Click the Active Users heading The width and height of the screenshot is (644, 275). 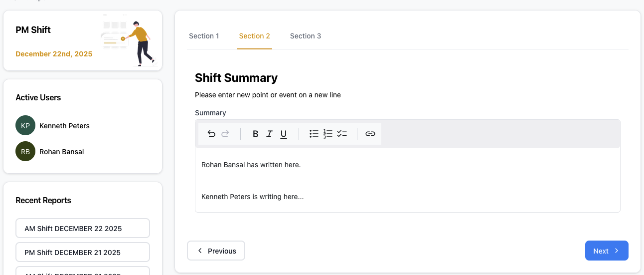pyautogui.click(x=38, y=98)
